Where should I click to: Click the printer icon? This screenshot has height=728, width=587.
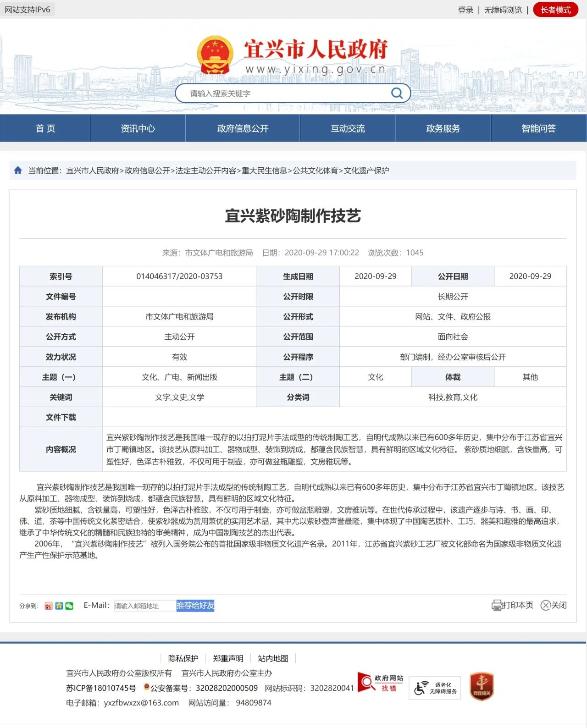pyautogui.click(x=497, y=606)
